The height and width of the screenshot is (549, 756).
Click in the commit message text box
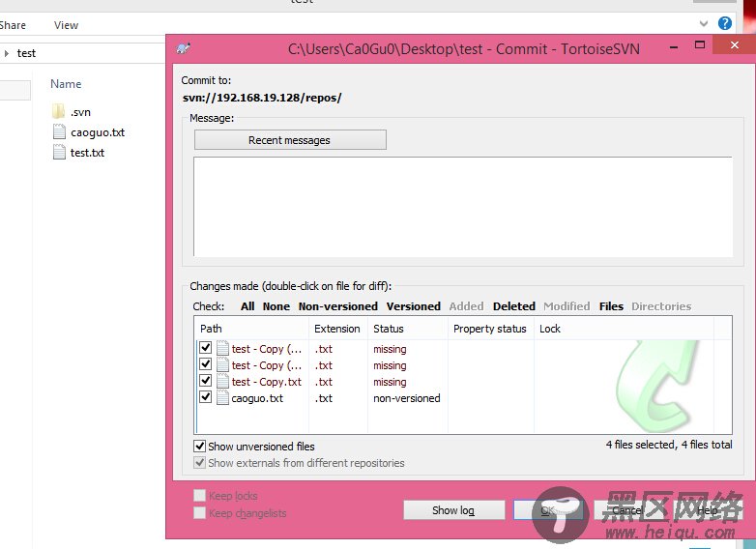pos(463,207)
